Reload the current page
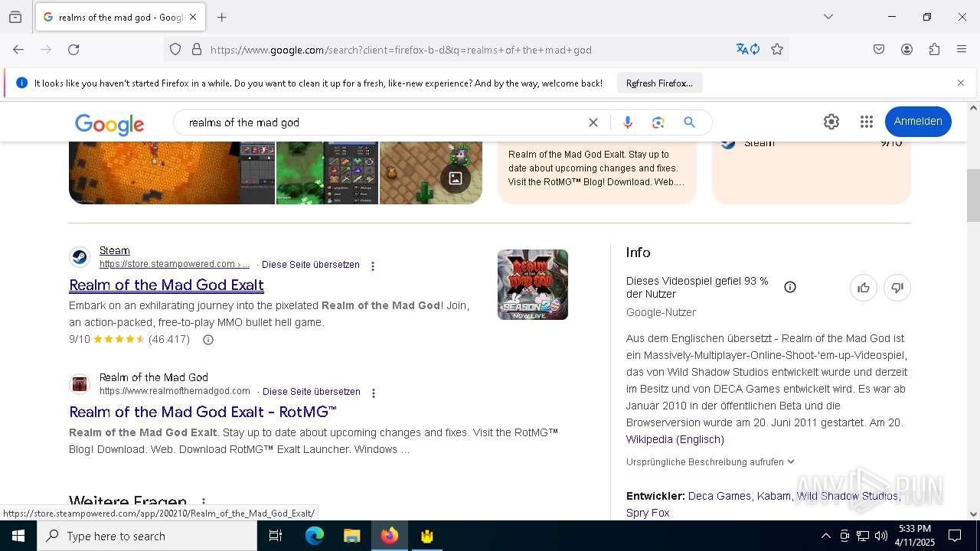The width and height of the screenshot is (980, 551). 73,49
